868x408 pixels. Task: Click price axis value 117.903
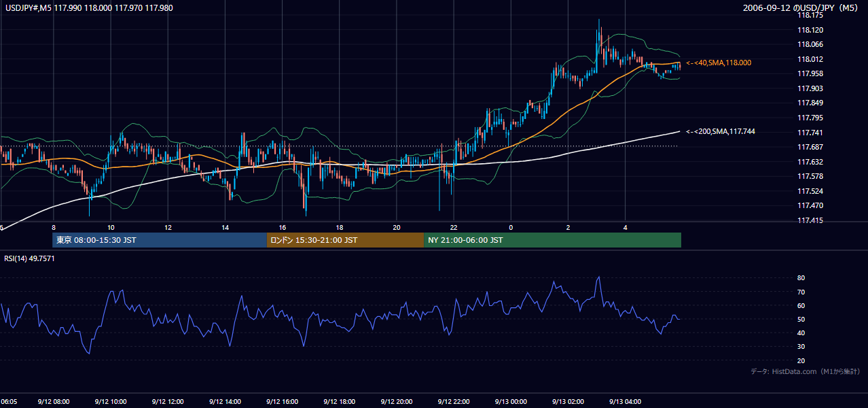[809, 88]
